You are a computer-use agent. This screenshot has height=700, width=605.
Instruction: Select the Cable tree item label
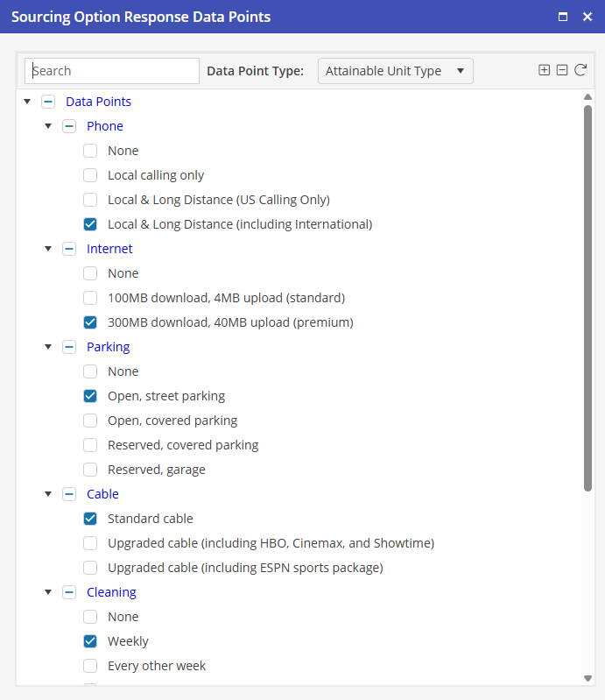[102, 494]
